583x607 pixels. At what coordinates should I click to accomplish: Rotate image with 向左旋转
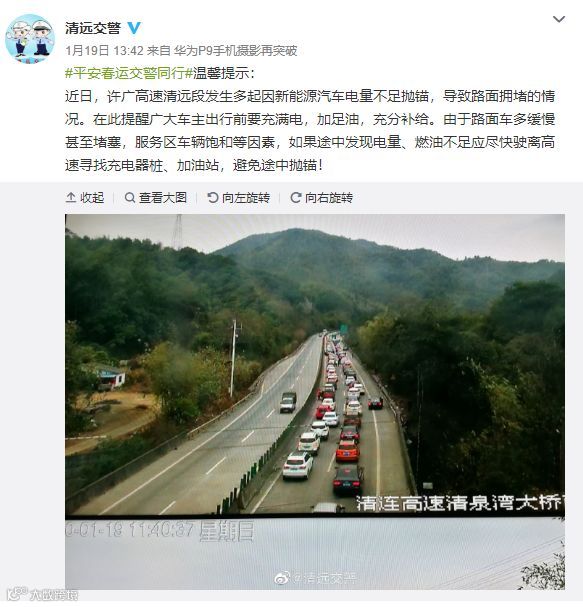(x=238, y=197)
